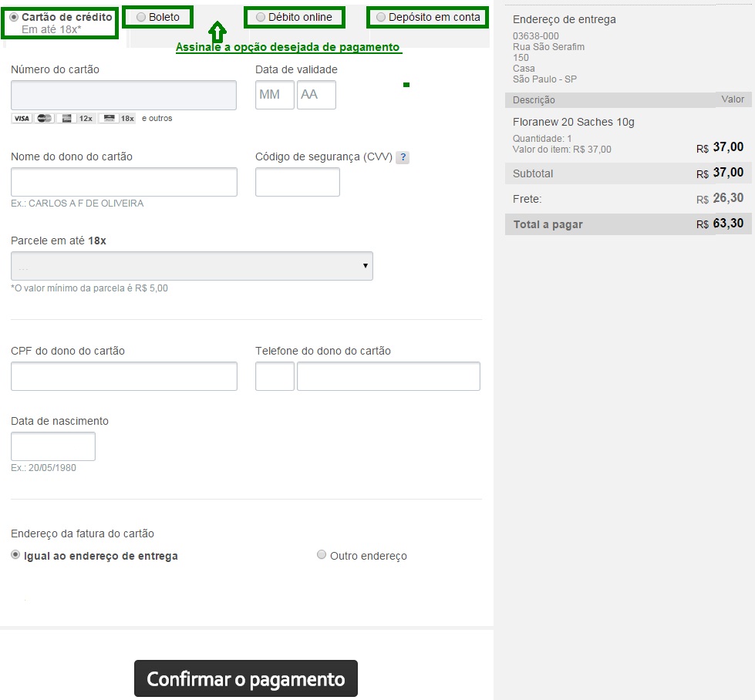
Task: Click the Visa card logo icon
Action: (21, 119)
